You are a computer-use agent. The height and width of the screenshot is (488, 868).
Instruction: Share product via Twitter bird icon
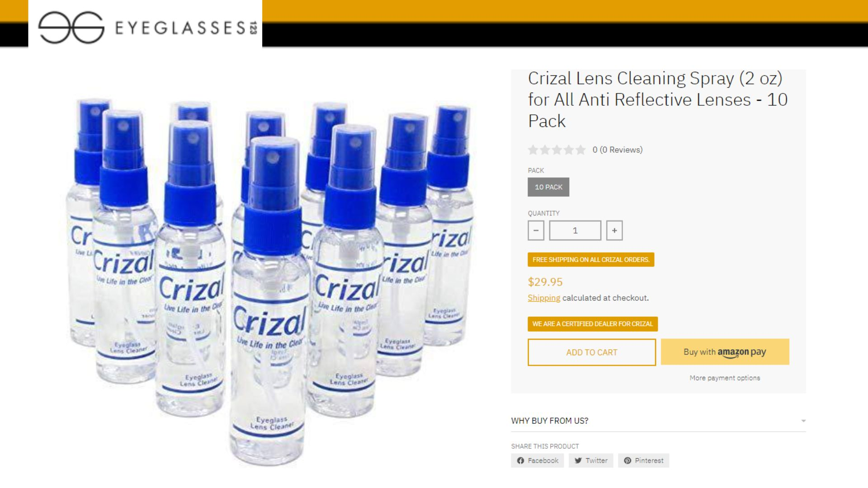578,460
